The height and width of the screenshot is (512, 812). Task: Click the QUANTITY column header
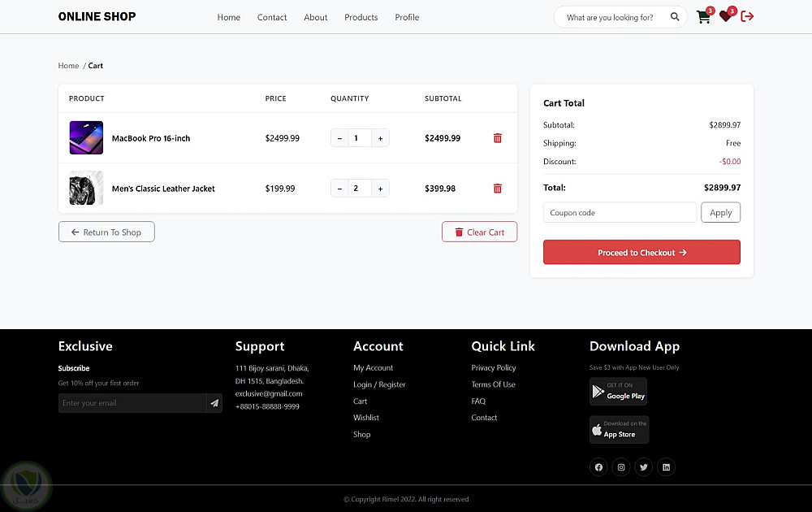(x=349, y=98)
